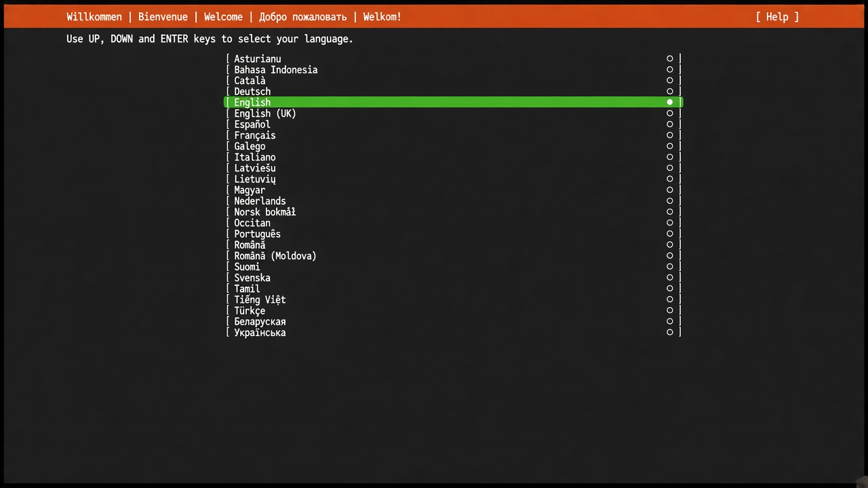The width and height of the screenshot is (868, 488).
Task: Select the Català language entry
Action: [453, 81]
